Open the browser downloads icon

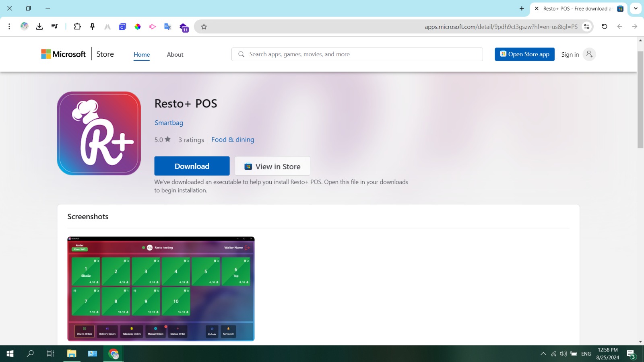coord(39,27)
